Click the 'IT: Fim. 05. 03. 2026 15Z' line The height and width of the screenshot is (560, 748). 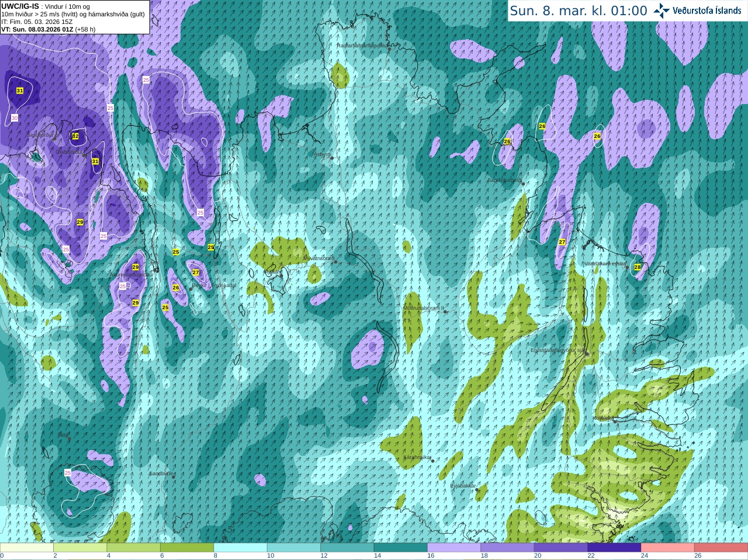[x=37, y=22]
